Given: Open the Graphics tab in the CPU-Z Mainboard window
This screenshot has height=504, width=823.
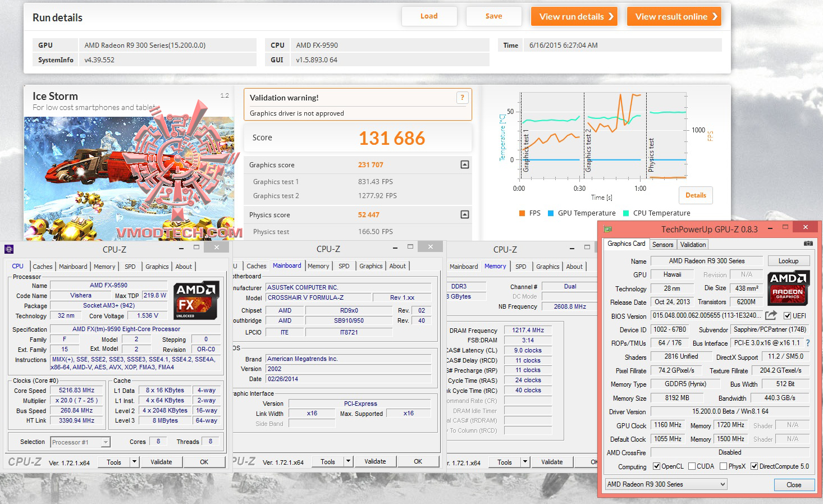Looking at the screenshot, I should (371, 266).
